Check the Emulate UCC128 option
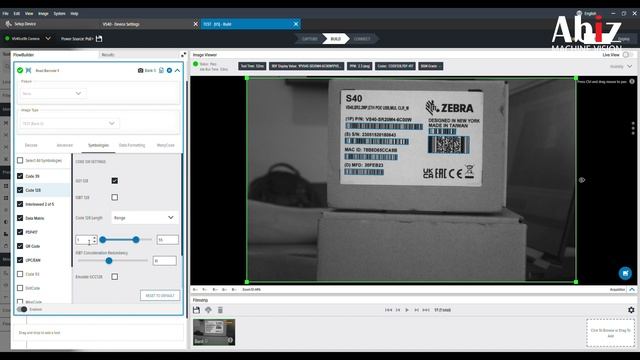Screen dimensions: 640x360 click(115, 277)
